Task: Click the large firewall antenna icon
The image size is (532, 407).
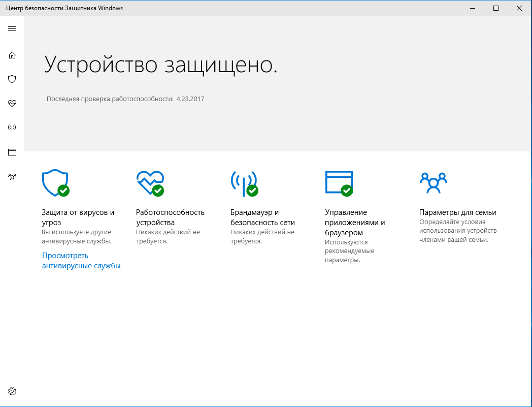Action: [244, 183]
